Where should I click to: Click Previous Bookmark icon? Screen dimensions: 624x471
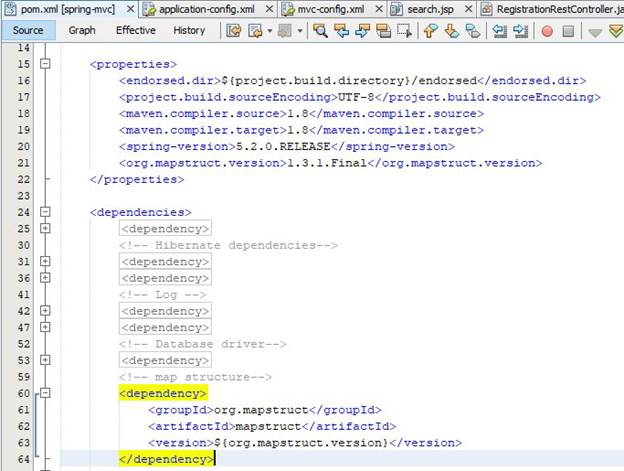coord(430,31)
